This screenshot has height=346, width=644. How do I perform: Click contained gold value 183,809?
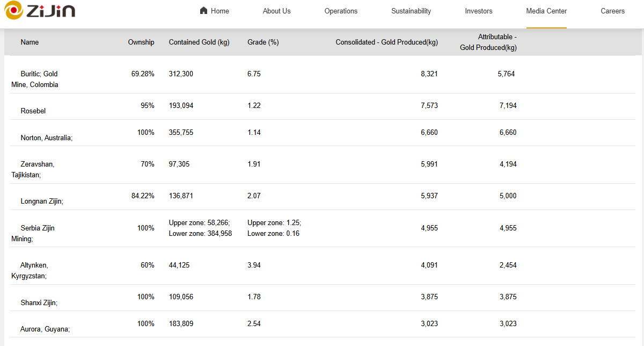(x=181, y=323)
